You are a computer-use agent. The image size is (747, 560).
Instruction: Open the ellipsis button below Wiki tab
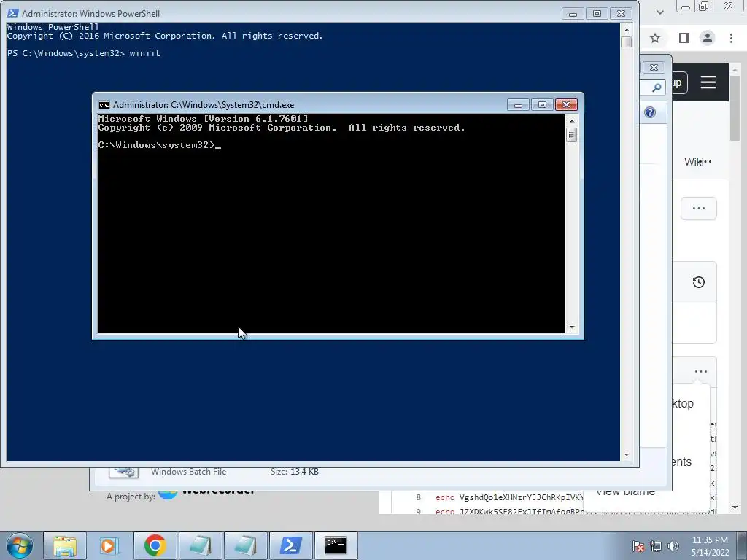pyautogui.click(x=698, y=208)
